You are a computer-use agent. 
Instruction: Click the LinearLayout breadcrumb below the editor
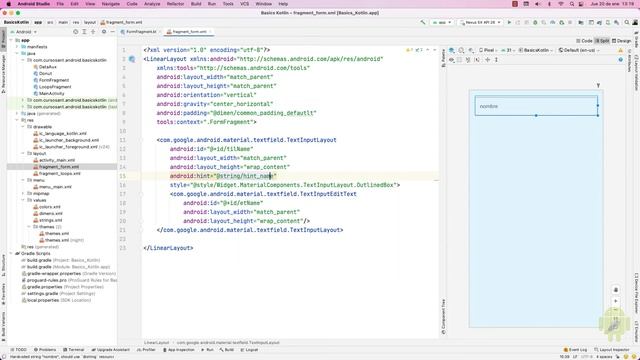pyautogui.click(x=156, y=342)
